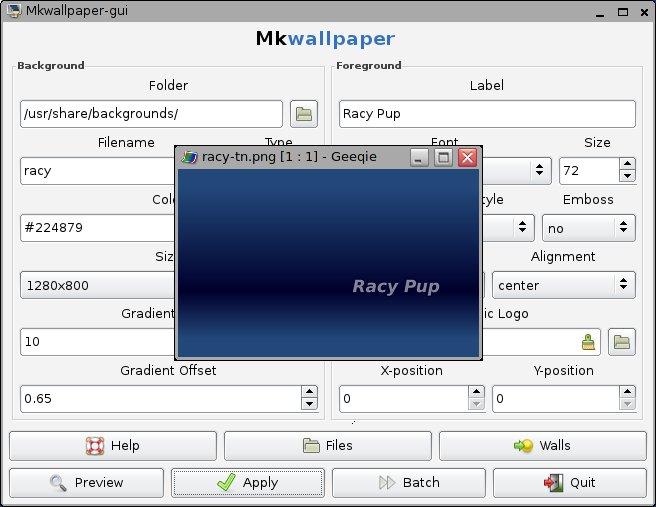Viewport: 656px width, 507px height.
Task: Click the racy-tn.png preview image in Geeqie
Action: click(x=328, y=264)
